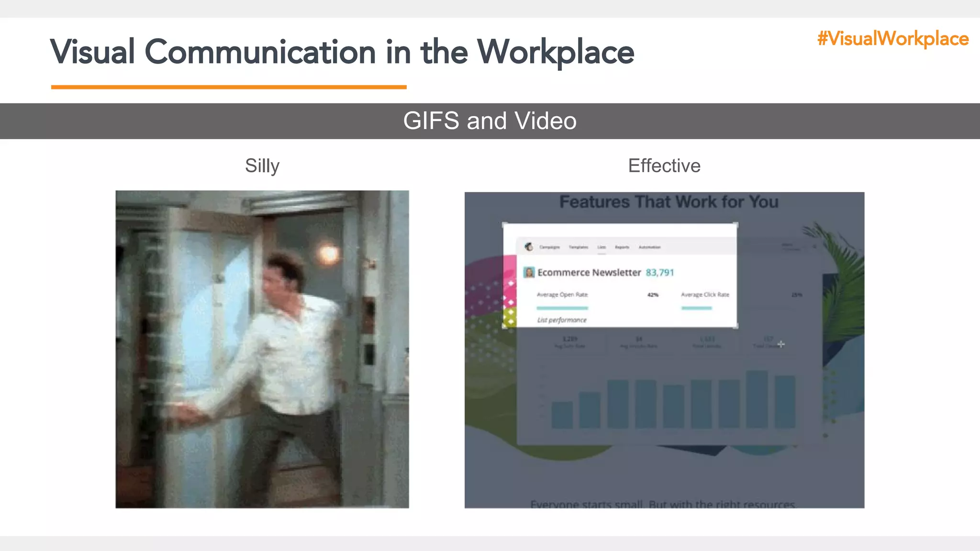980x551 pixels.
Task: Open the Reports tab in demo navbar
Action: coord(622,247)
